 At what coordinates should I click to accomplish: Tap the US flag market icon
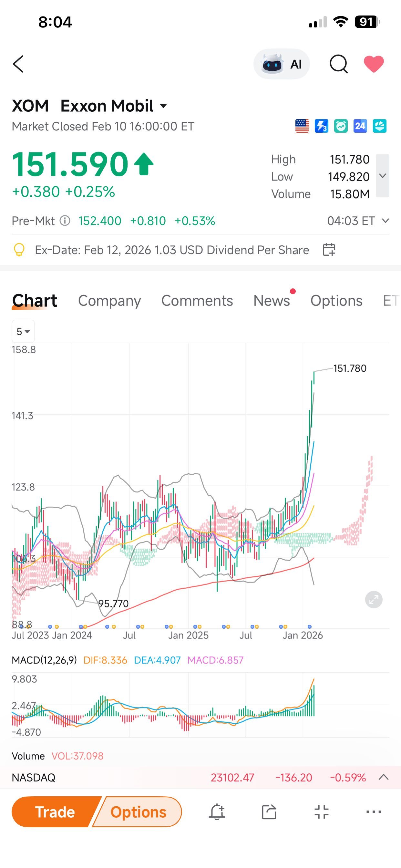click(302, 126)
